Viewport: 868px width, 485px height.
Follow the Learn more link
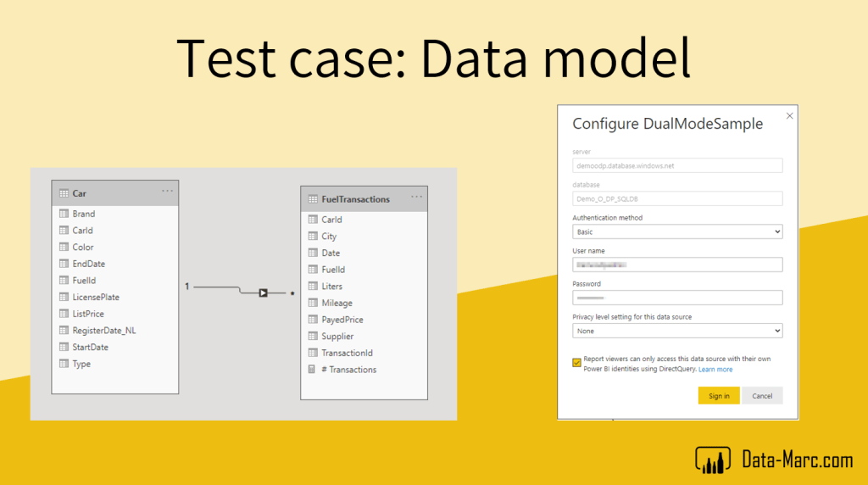[x=715, y=370]
